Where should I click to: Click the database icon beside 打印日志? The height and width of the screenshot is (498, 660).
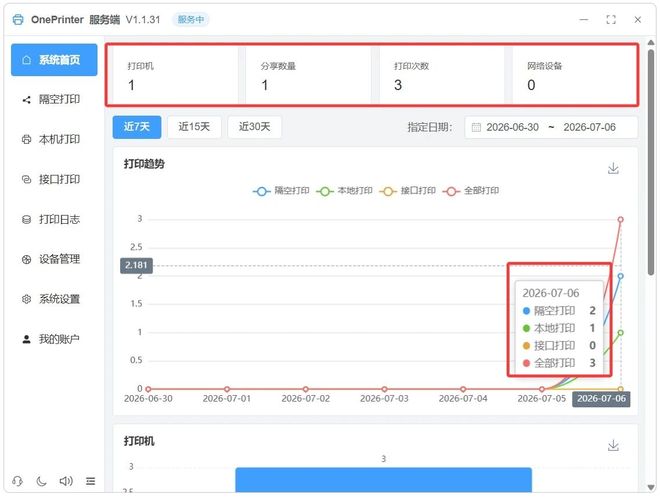[x=27, y=219]
